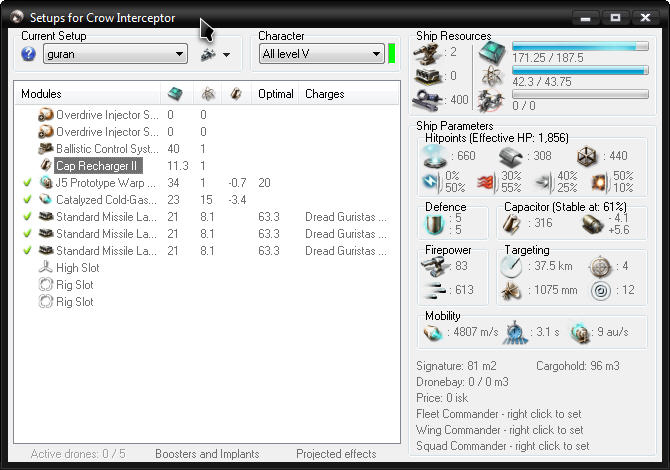Click the explosive resistance icon
This screenshot has height=470, width=670.
click(x=601, y=182)
